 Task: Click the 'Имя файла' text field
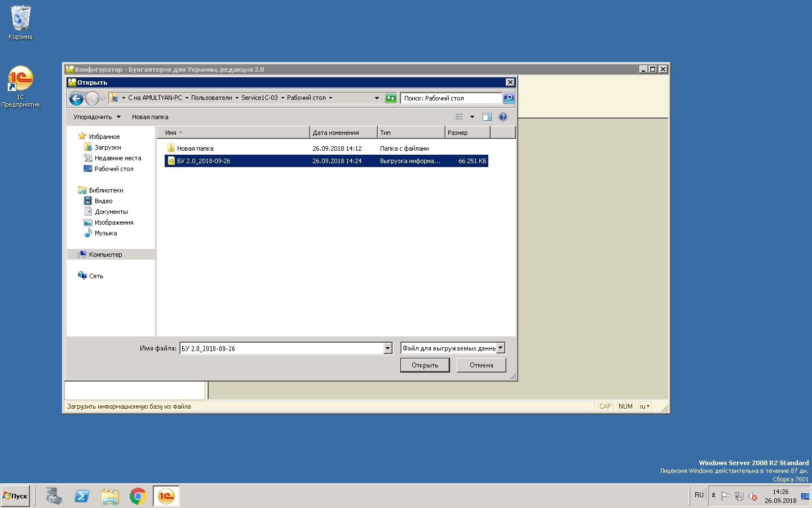coord(281,348)
